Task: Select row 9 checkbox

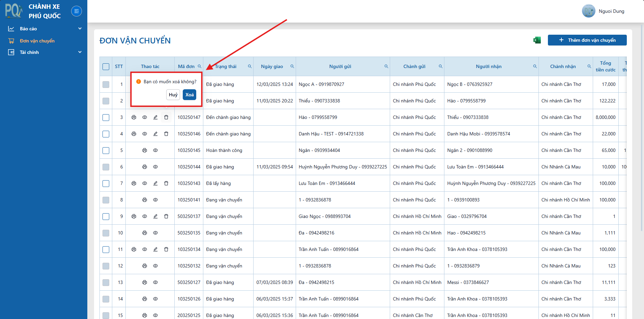Action: pos(106,217)
